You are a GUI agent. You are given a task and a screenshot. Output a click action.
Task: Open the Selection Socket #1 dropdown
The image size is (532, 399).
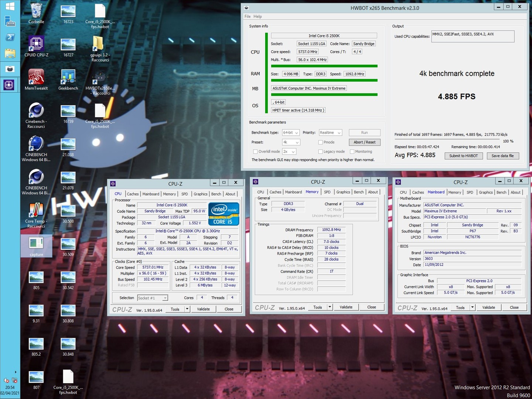tap(153, 298)
